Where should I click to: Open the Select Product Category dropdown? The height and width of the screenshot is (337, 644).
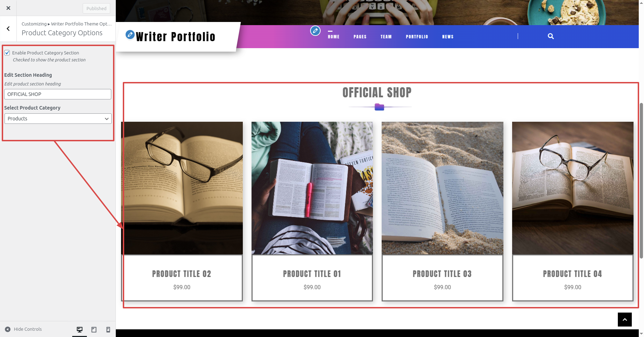58,119
